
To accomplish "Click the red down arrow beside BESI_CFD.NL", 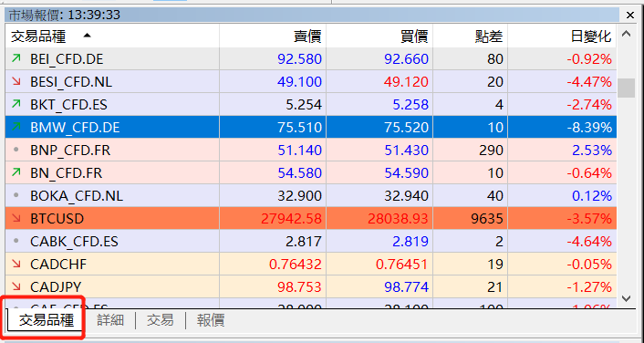I will pyautogui.click(x=16, y=81).
